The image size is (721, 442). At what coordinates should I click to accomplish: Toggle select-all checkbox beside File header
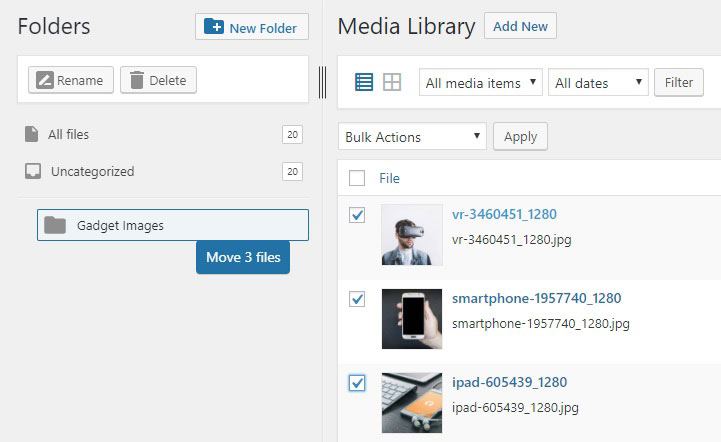pyautogui.click(x=357, y=178)
